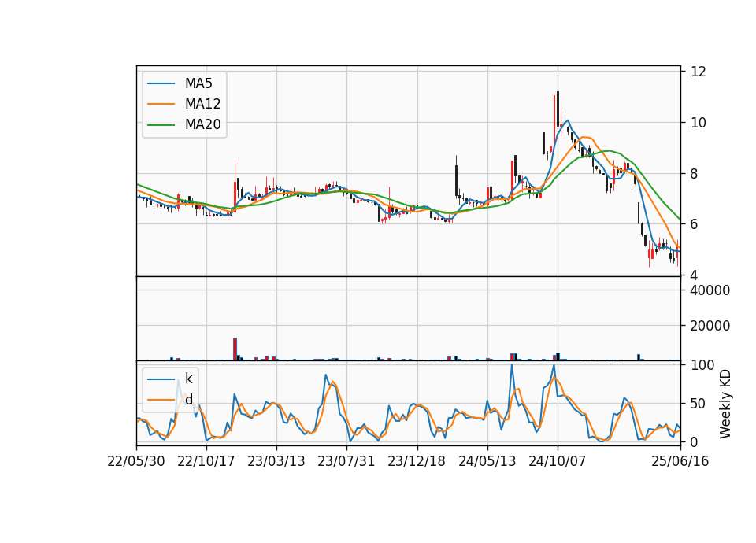
Task: Click the MA12 legend label
Action: click(202, 104)
